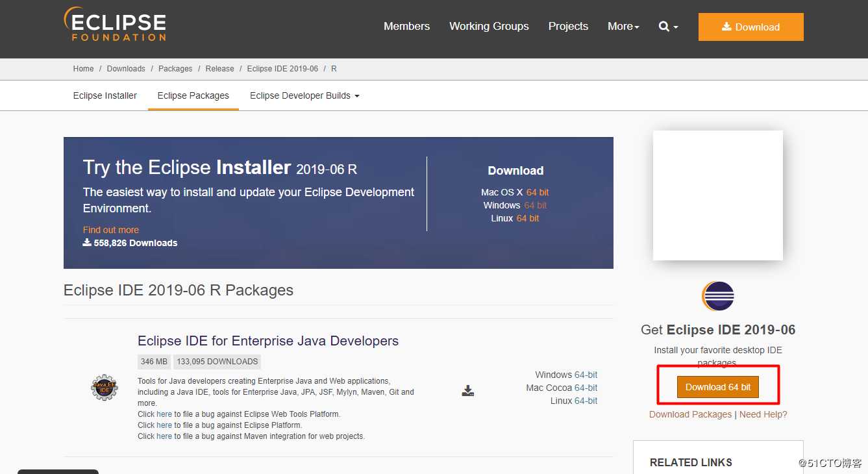
Task: Click the download icon for Enterprise Java package
Action: (x=468, y=390)
